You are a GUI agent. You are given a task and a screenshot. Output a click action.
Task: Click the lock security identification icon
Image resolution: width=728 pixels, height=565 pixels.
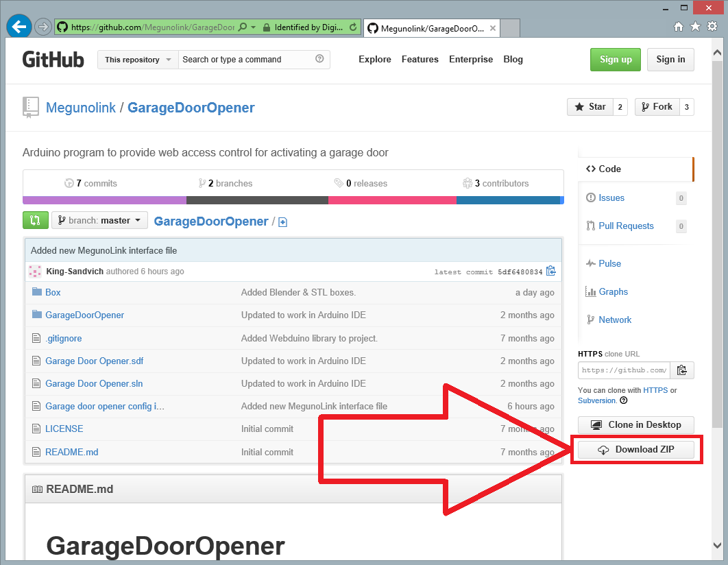click(x=267, y=27)
